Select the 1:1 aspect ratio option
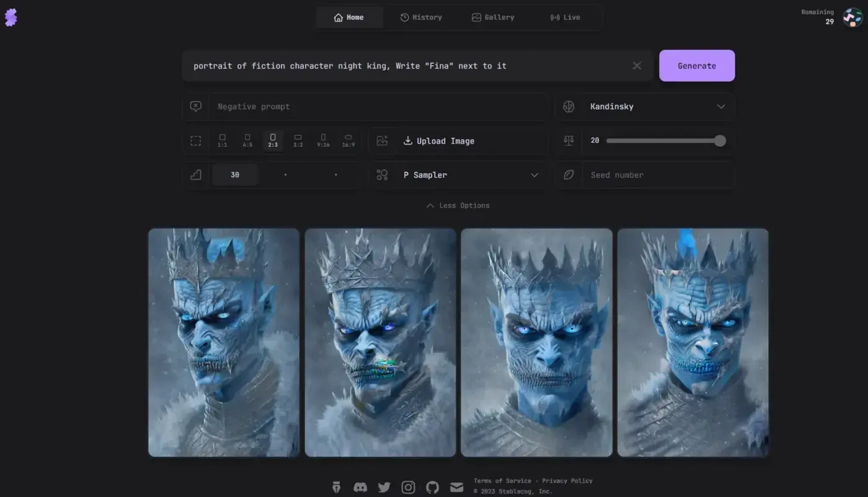Viewport: 868px width, 497px height. (x=222, y=141)
